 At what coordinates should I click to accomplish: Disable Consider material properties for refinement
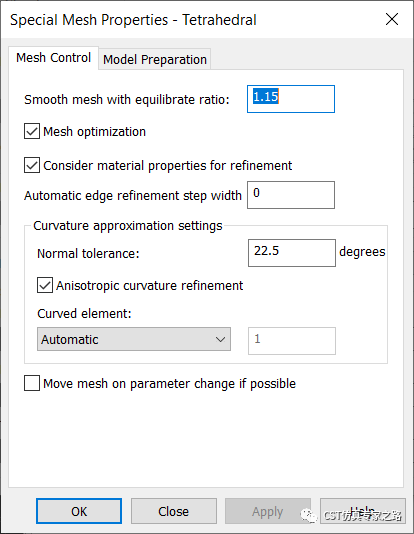click(32, 165)
